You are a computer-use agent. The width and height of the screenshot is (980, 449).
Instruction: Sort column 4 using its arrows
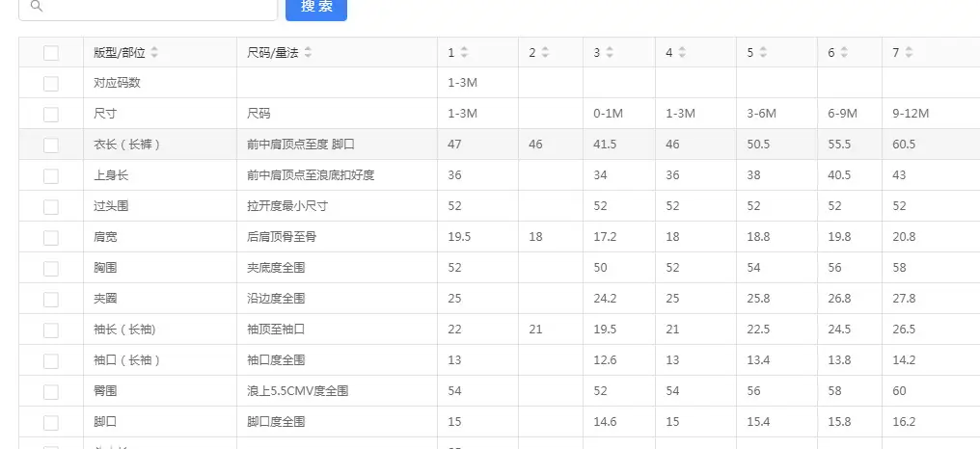click(x=682, y=53)
